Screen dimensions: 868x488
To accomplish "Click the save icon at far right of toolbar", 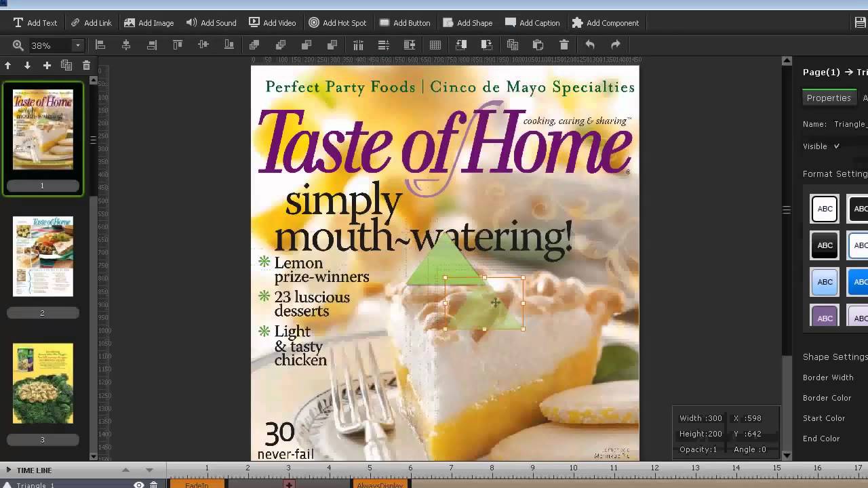I will pyautogui.click(x=860, y=22).
